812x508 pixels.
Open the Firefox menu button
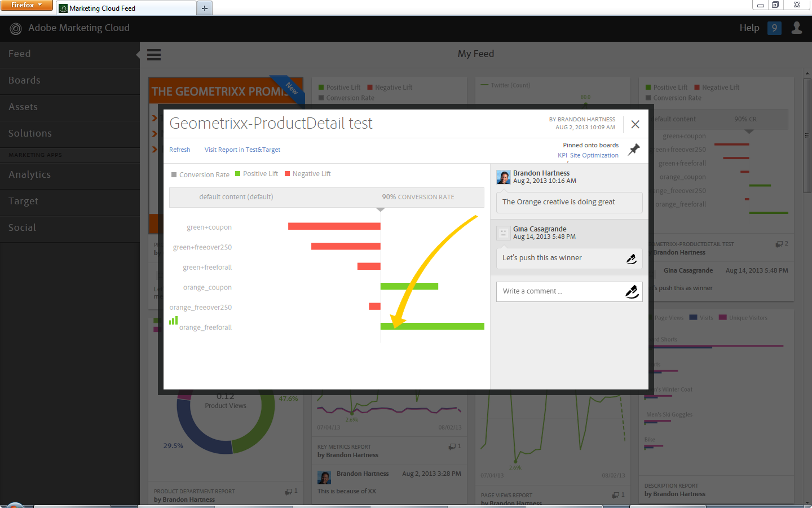(27, 5)
